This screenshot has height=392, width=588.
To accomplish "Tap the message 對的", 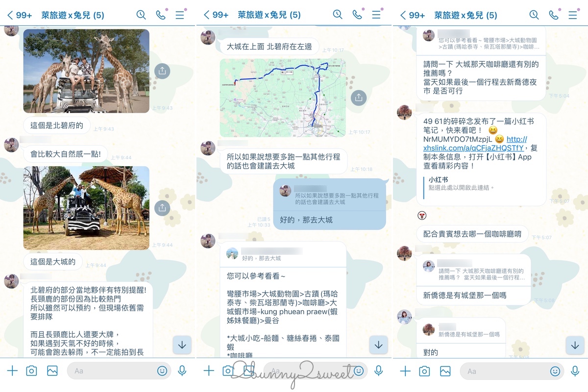I will pos(431,352).
